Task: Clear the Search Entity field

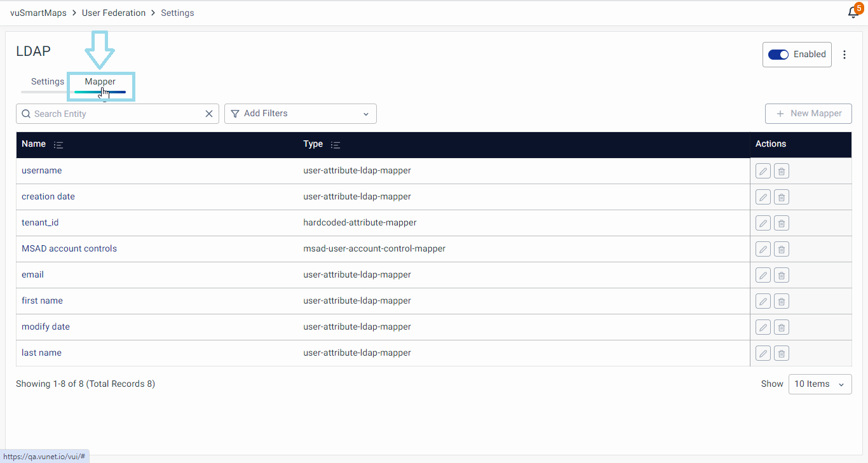Action: pyautogui.click(x=209, y=114)
